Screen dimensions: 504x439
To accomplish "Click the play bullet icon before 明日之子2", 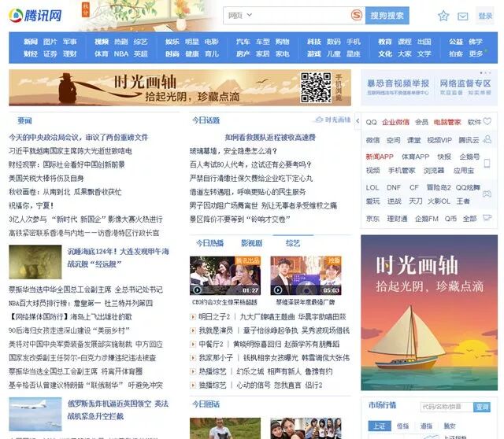I will tap(193, 317).
